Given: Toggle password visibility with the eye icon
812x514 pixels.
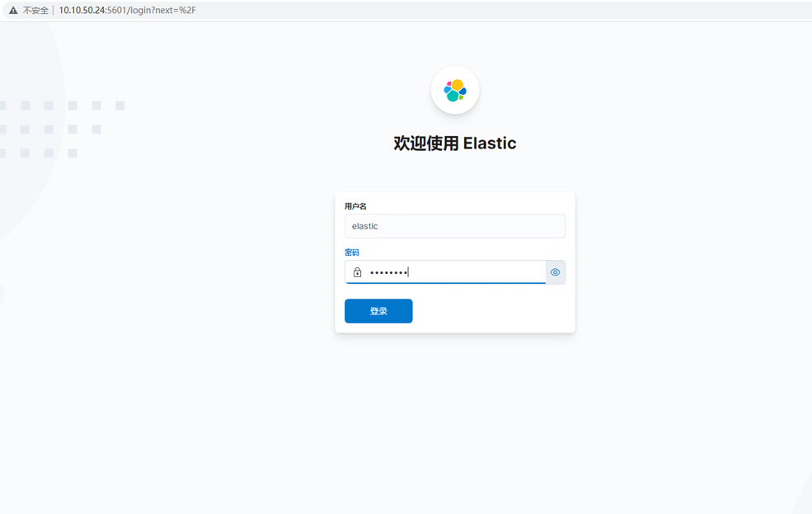Looking at the screenshot, I should 555,272.
